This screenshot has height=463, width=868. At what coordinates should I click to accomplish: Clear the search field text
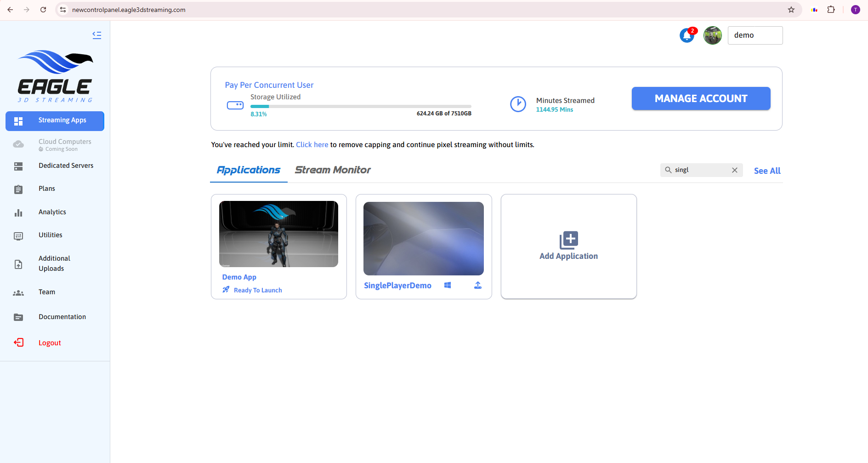click(x=735, y=170)
